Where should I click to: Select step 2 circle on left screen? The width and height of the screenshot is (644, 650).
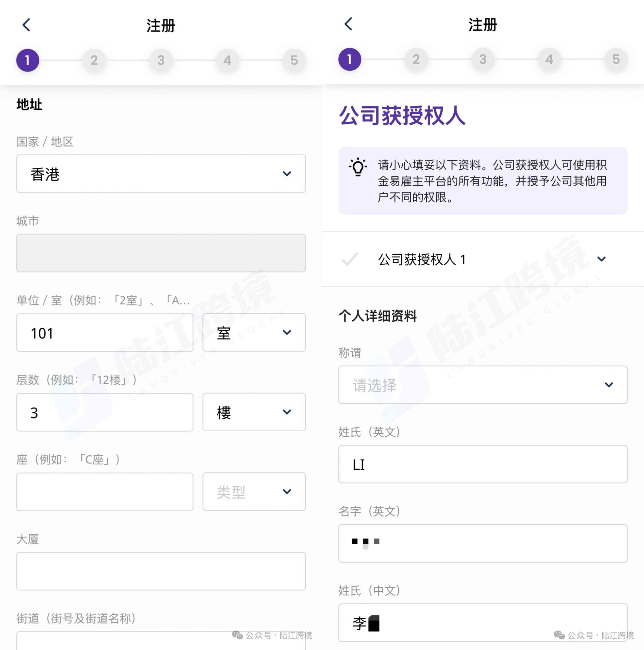94,60
